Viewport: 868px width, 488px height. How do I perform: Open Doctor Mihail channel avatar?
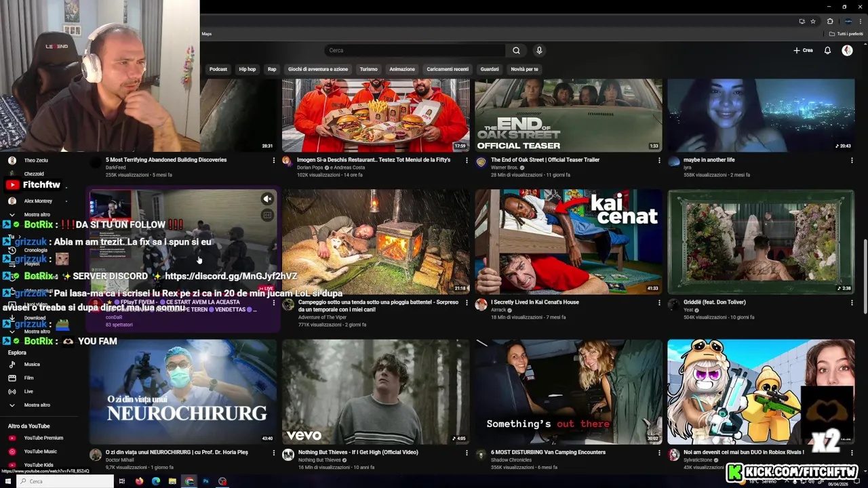click(x=95, y=454)
